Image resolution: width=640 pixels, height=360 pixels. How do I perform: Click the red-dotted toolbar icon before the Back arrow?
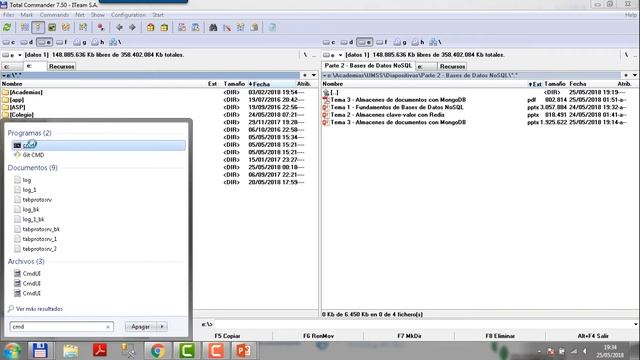click(101, 27)
